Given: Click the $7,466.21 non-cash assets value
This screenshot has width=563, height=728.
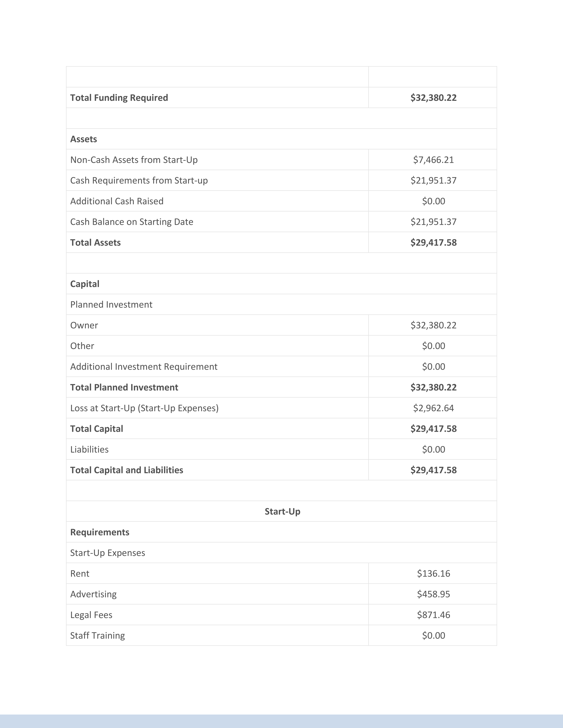Looking at the screenshot, I should [433, 160].
